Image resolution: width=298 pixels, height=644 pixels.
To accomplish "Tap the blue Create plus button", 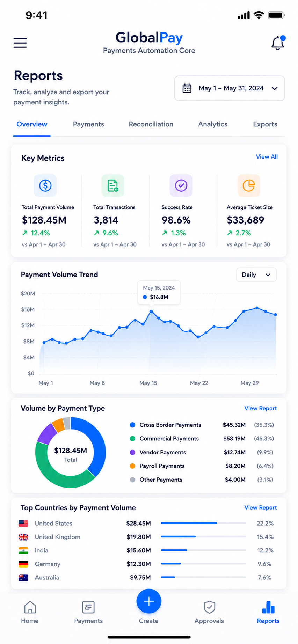I will [149, 601].
